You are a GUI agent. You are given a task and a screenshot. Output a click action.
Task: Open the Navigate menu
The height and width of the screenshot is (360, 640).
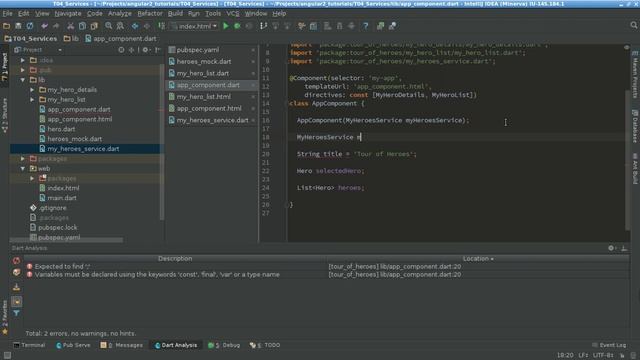click(x=68, y=13)
